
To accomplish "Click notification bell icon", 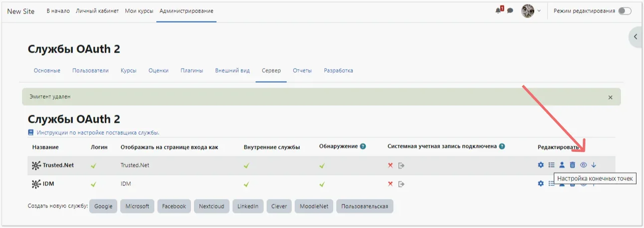I will tap(498, 11).
